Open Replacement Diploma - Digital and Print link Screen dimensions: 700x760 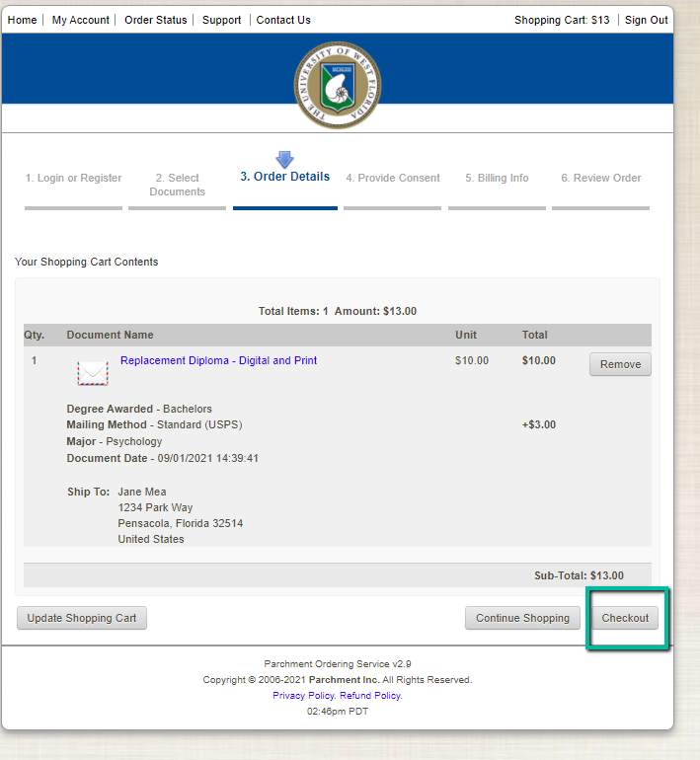[x=218, y=360]
